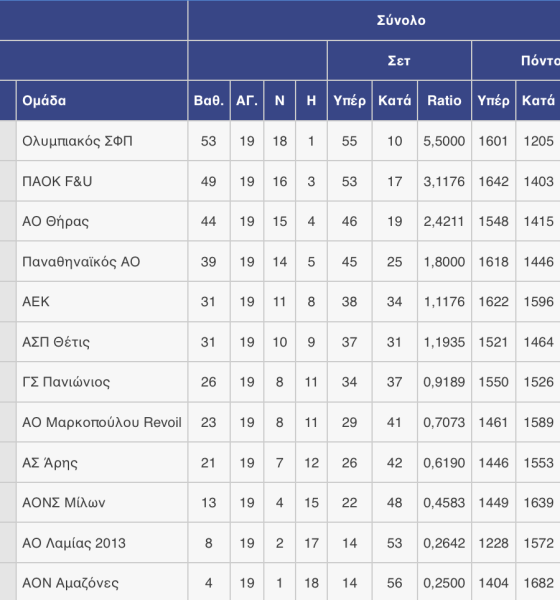Click the ΑΟΝΣ Μίλων team name
560x600 pixels.
64,502
